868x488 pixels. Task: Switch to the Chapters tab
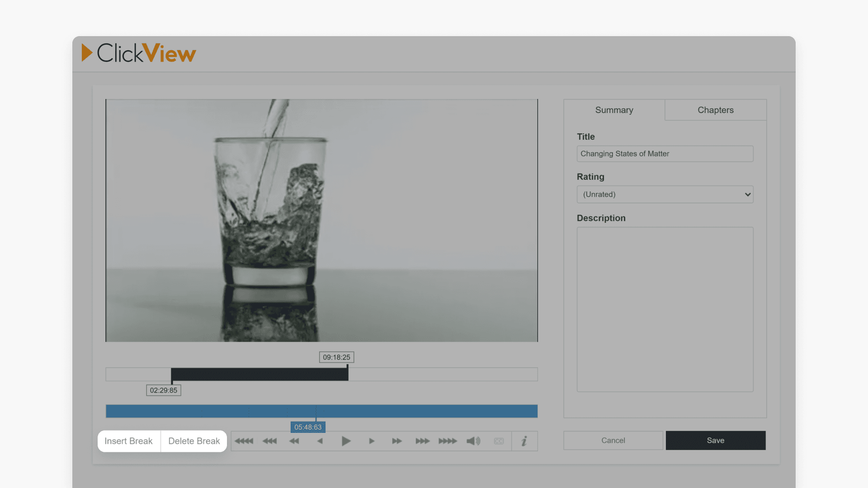point(715,110)
